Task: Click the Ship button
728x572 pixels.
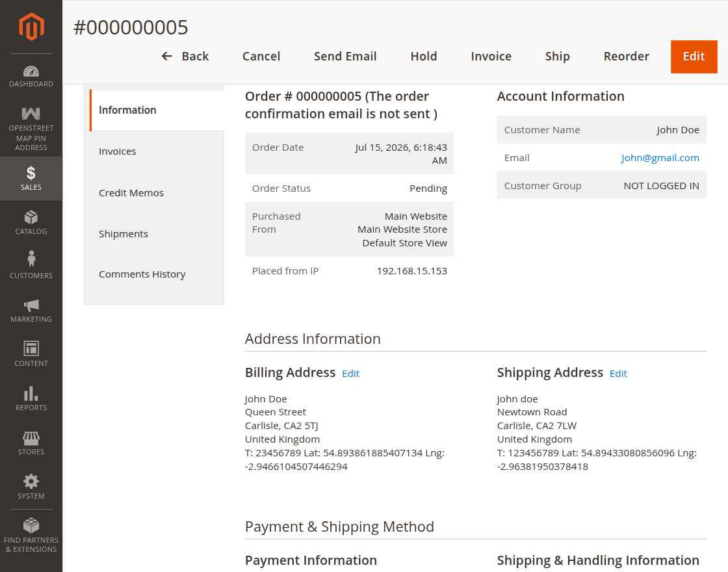Action: (557, 56)
